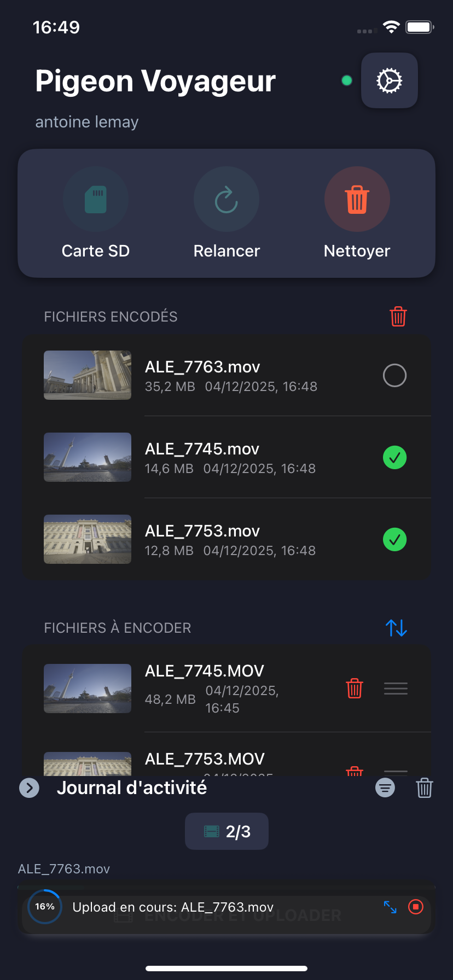This screenshot has width=453, height=980.
Task: Tap the Carte SD card icon
Action: pyautogui.click(x=96, y=199)
